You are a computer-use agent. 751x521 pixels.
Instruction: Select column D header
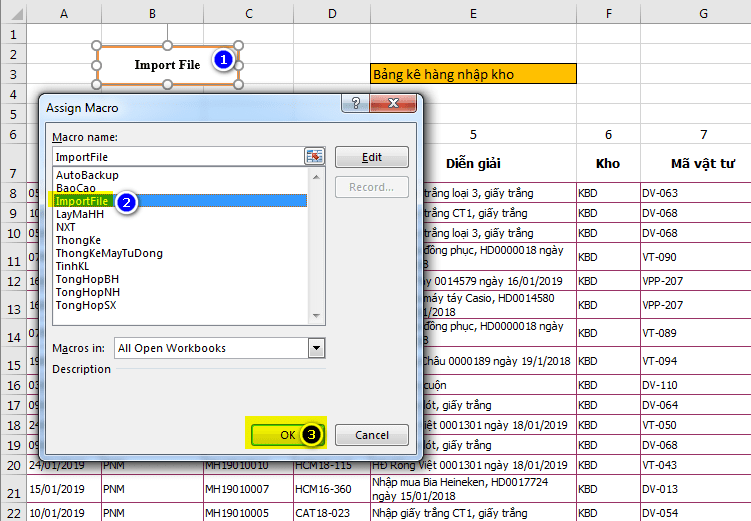332,13
